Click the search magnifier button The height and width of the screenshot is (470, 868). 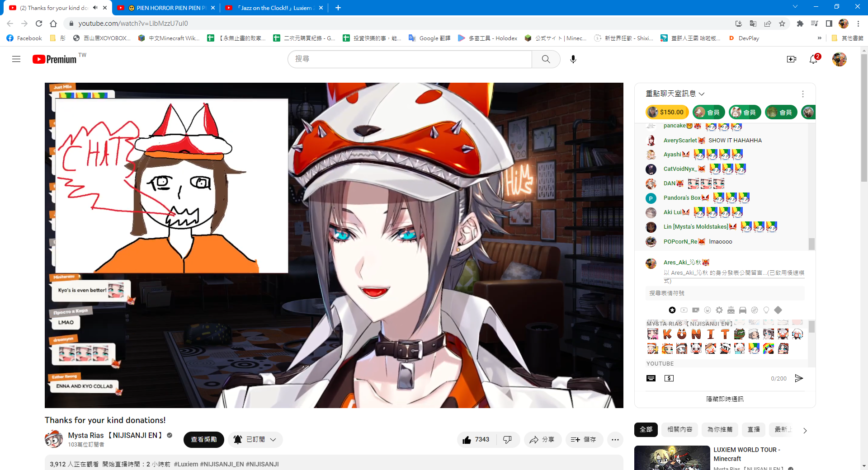point(546,59)
